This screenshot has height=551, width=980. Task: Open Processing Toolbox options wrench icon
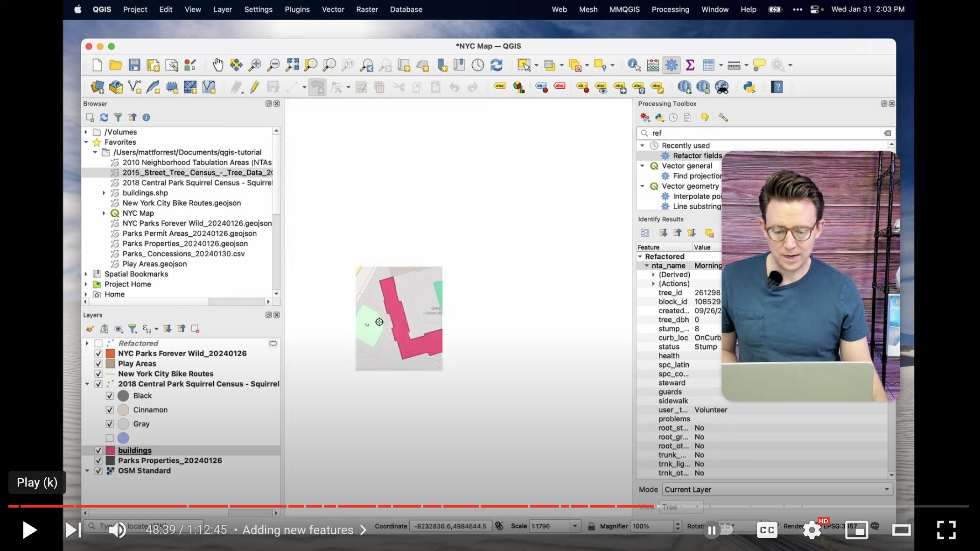point(723,118)
